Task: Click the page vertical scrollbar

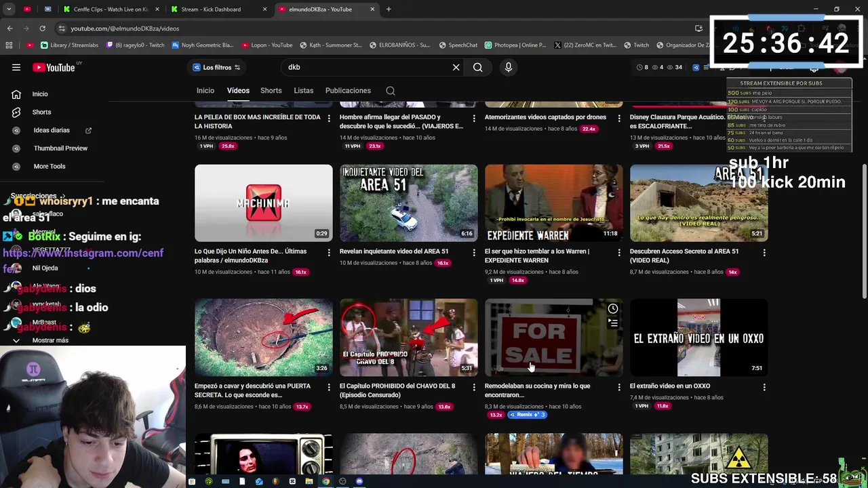Action: (x=864, y=230)
